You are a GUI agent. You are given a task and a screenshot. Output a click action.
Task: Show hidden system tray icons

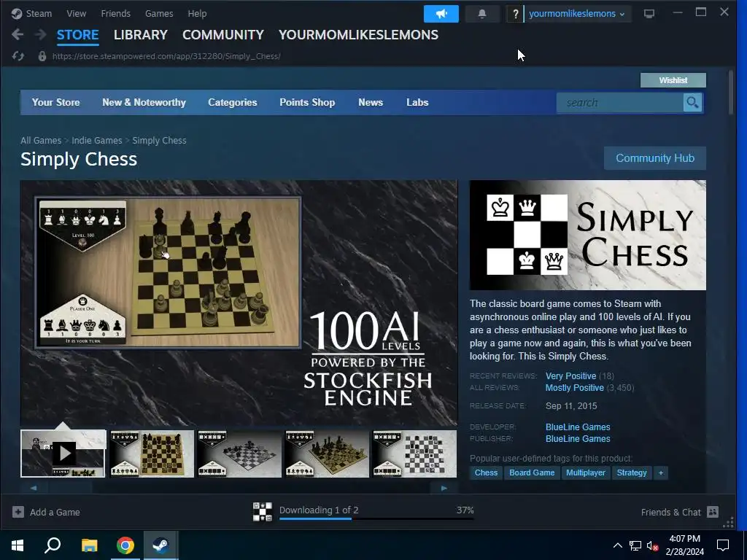click(617, 545)
